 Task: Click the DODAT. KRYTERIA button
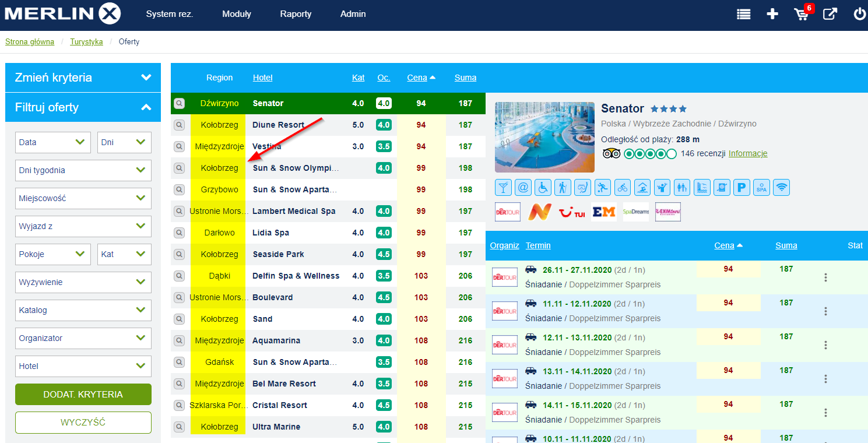click(83, 394)
